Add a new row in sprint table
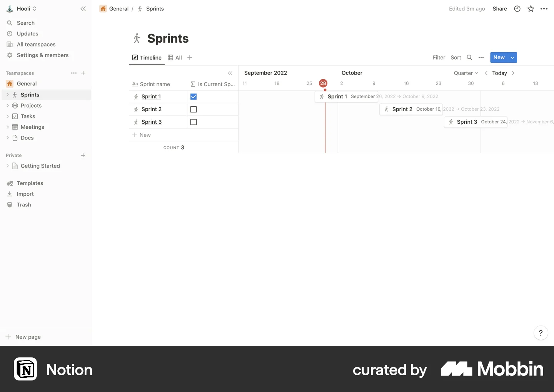554x392 pixels. (x=184, y=135)
